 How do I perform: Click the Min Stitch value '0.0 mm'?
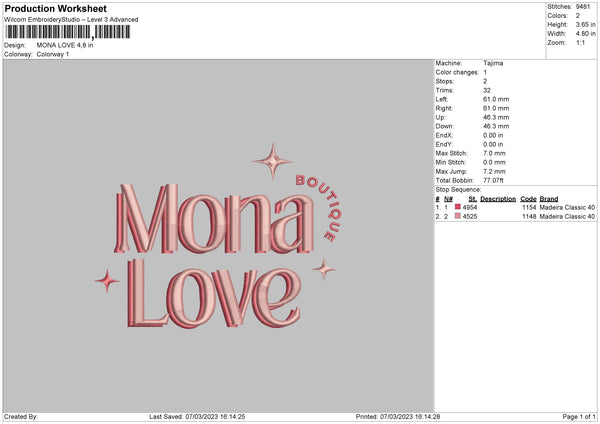coord(494,162)
